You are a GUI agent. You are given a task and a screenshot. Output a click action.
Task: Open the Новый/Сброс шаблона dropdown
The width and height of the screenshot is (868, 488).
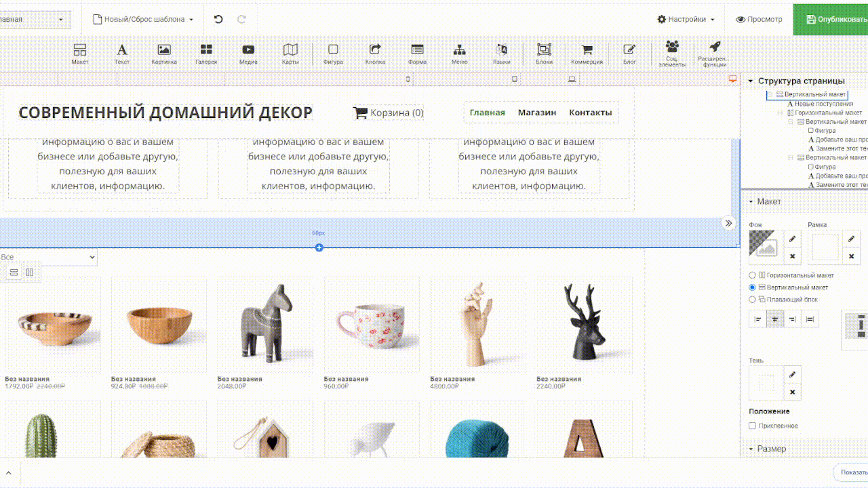pos(143,20)
